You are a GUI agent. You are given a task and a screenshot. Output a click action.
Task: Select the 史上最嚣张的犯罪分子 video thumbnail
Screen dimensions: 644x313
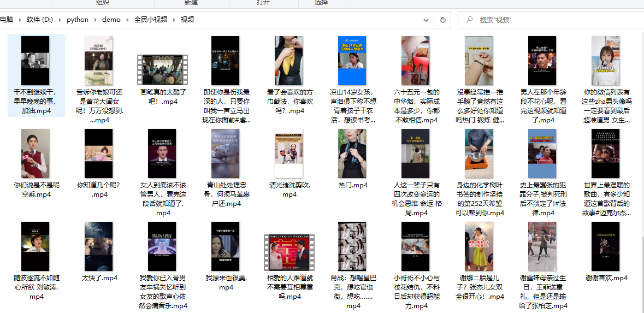click(542, 153)
